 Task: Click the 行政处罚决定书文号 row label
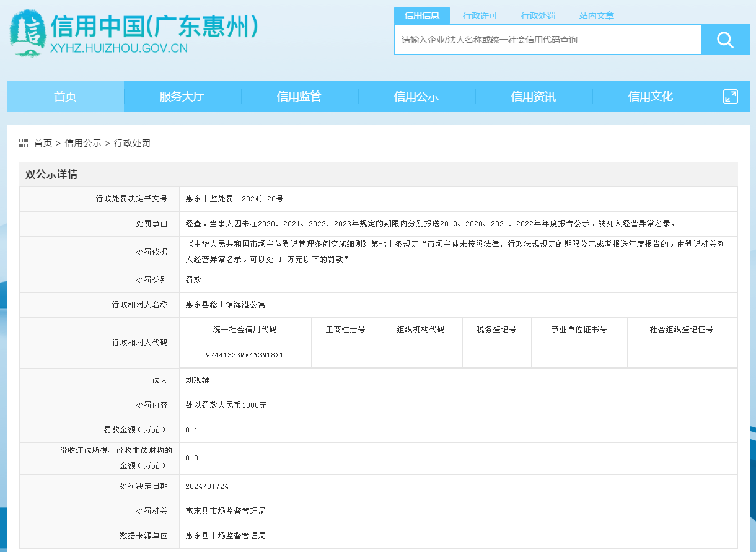[x=134, y=199]
